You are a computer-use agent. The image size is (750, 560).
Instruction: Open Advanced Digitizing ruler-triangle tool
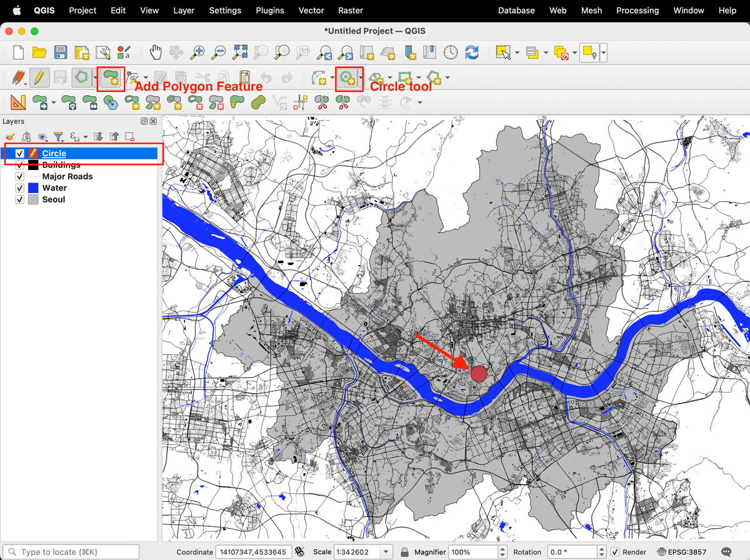19,102
